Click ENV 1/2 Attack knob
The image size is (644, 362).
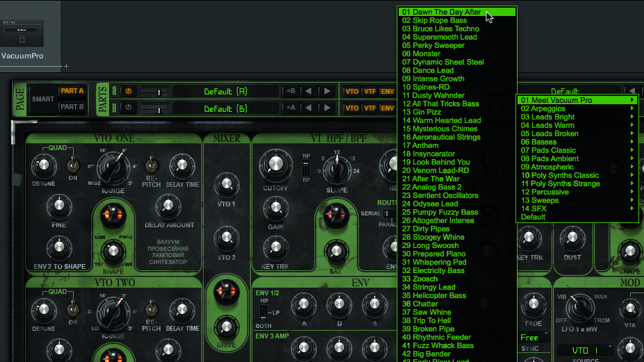point(304,305)
